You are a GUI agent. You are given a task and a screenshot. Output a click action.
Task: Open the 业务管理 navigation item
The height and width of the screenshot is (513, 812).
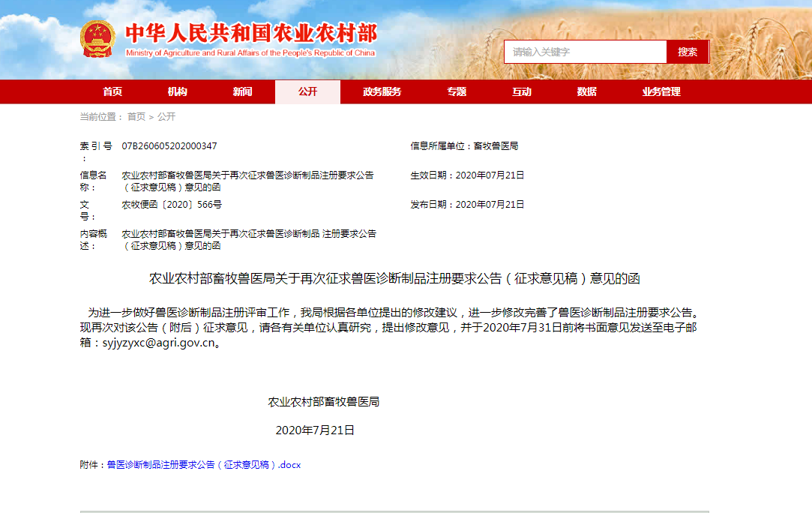pyautogui.click(x=661, y=91)
